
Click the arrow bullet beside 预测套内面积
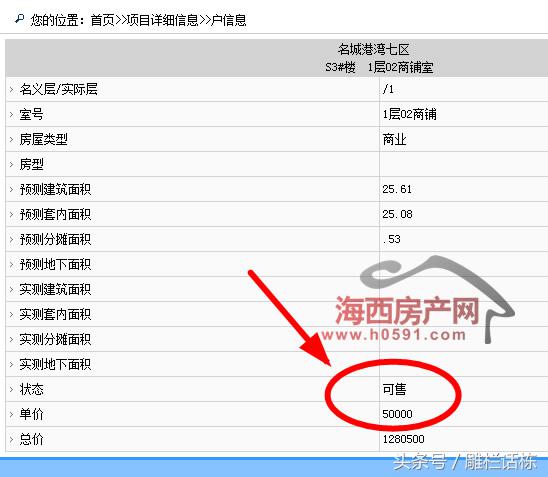[12, 215]
